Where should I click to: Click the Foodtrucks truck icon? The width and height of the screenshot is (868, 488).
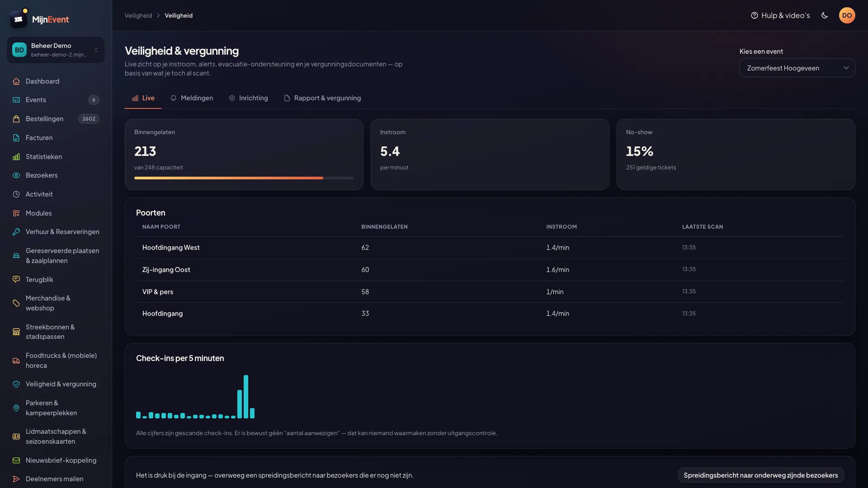click(16, 361)
